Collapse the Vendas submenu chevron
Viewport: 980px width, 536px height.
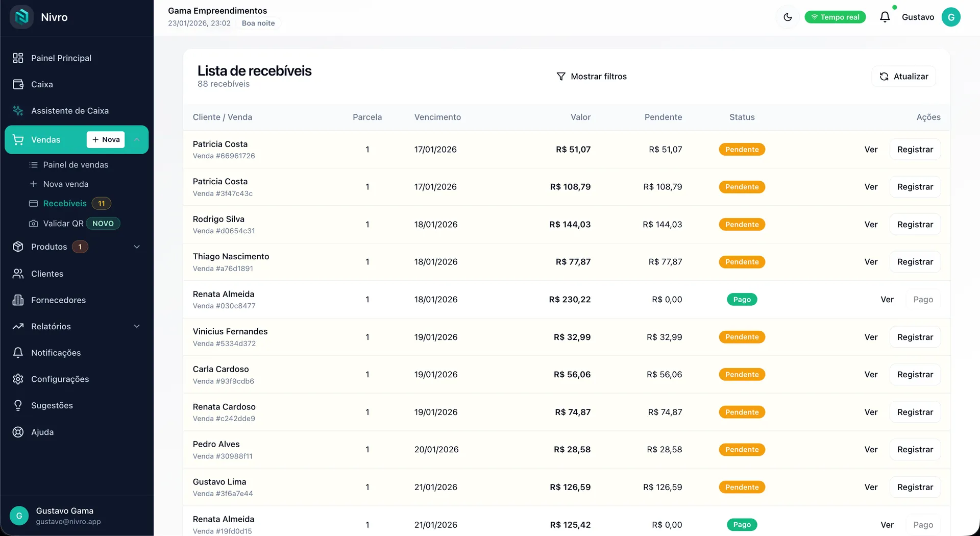[137, 140]
